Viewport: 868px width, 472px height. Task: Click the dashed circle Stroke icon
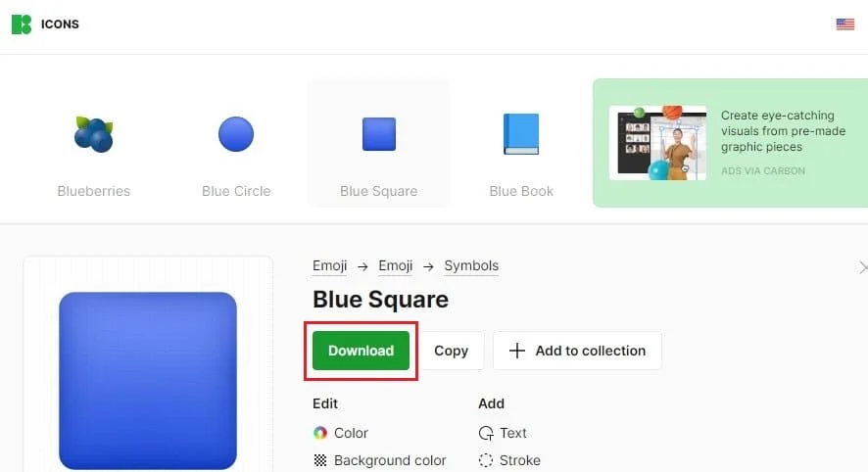(x=486, y=460)
